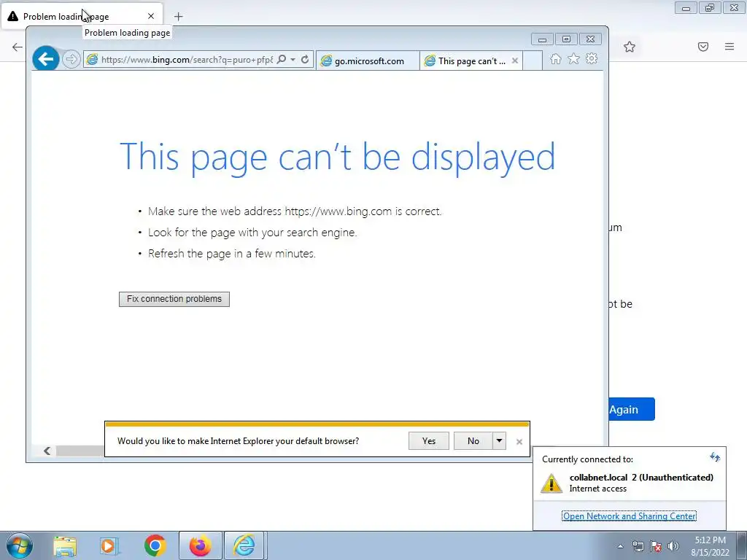Screen dimensions: 747x560
Task: Open a new tab in Internet Explorer
Action: (x=533, y=61)
